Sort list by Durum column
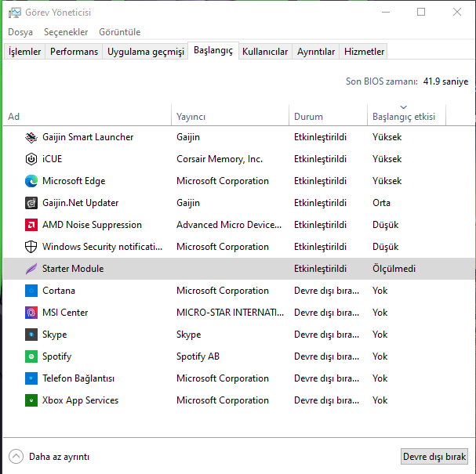 (308, 117)
